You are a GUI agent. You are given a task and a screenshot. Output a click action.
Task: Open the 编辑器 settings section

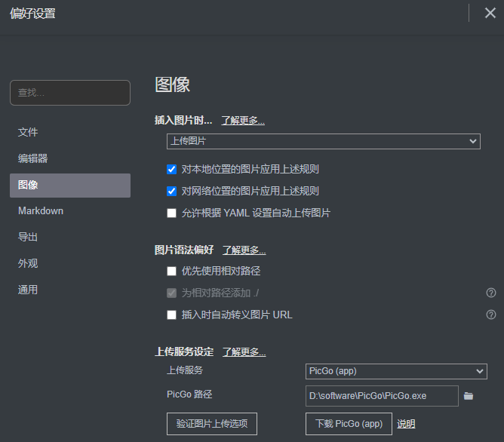70,158
